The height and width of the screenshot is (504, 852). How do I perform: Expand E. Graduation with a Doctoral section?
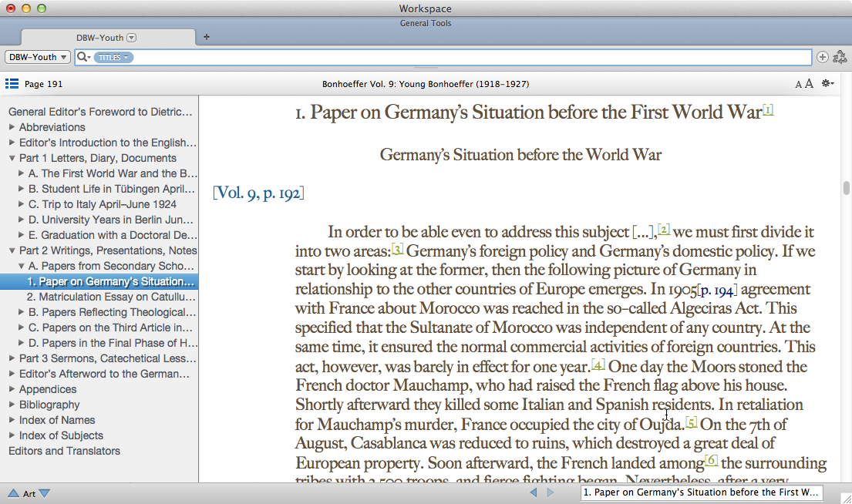[x=21, y=234]
